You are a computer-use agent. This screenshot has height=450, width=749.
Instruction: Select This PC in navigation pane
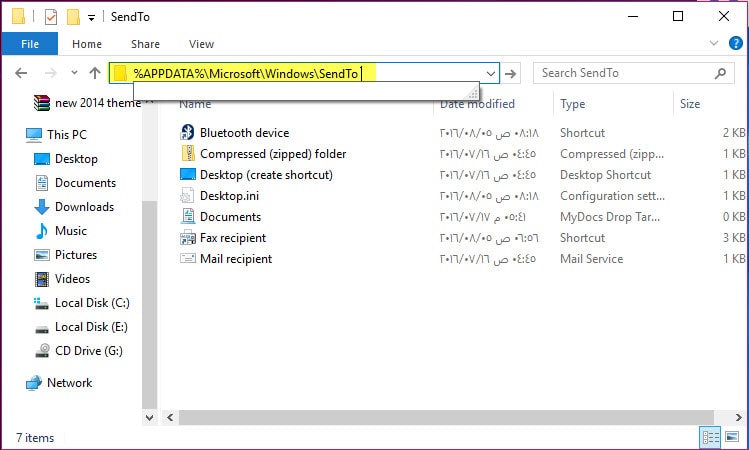[x=56, y=135]
